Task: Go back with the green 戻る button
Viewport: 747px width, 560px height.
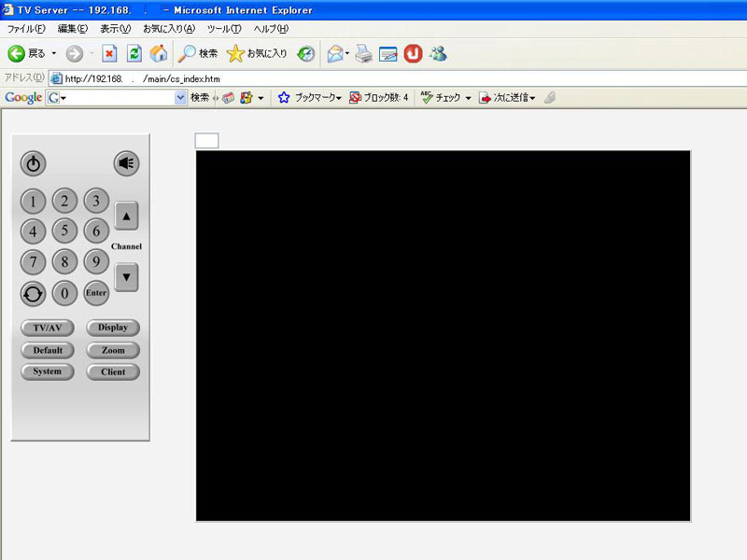Action: (x=27, y=53)
